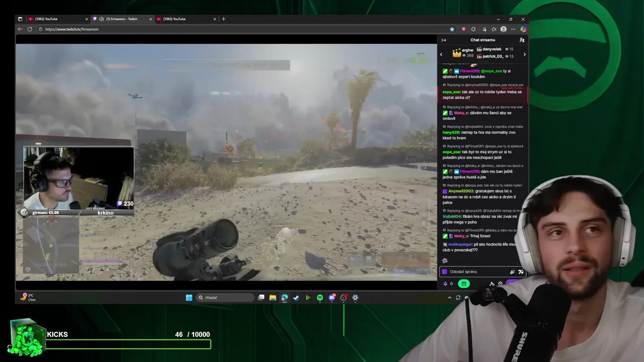Open Windows Start menu

pyautogui.click(x=189, y=298)
